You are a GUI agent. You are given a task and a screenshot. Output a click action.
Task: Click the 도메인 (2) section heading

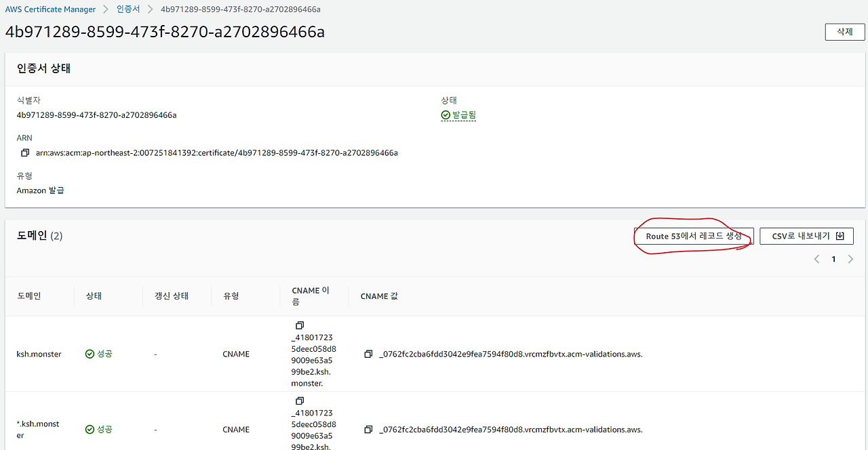coord(39,236)
